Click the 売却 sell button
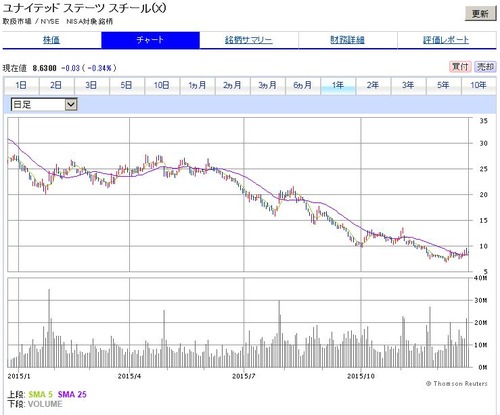Image resolution: width=500 pixels, height=415 pixels. pos(485,67)
